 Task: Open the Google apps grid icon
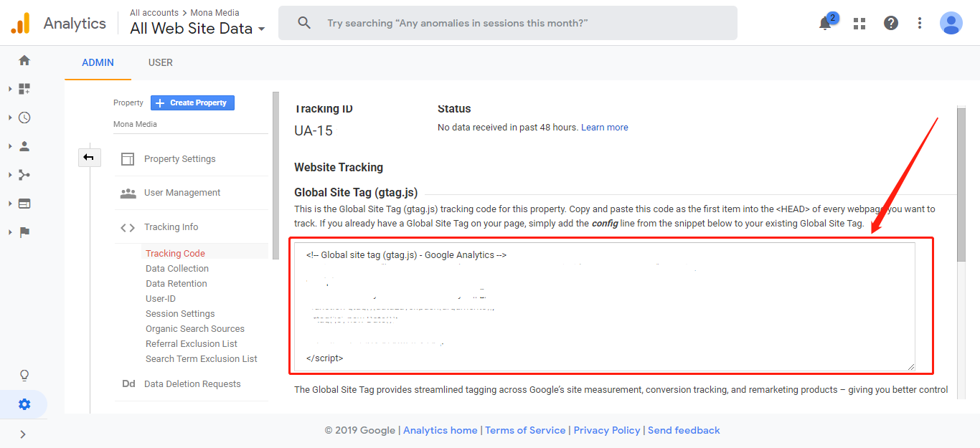859,23
